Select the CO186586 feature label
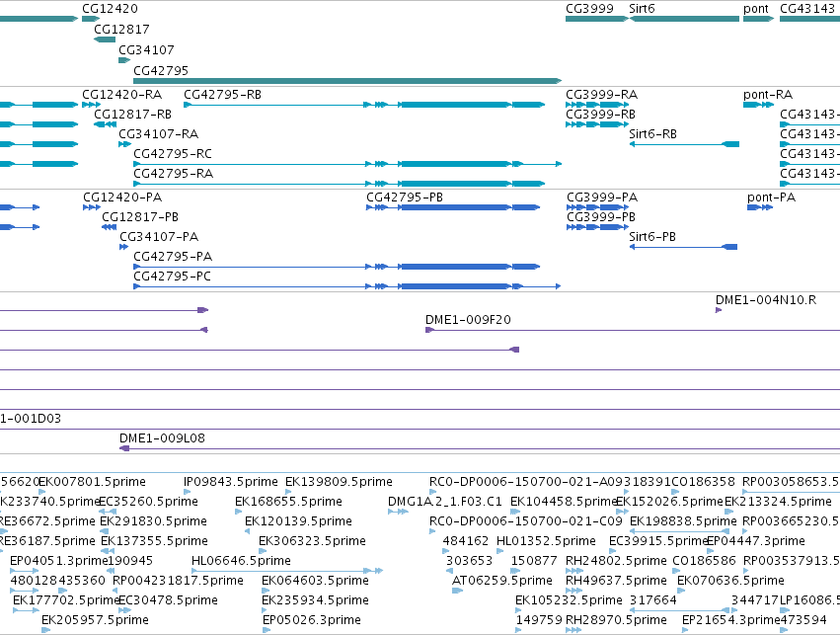 pyautogui.click(x=704, y=562)
